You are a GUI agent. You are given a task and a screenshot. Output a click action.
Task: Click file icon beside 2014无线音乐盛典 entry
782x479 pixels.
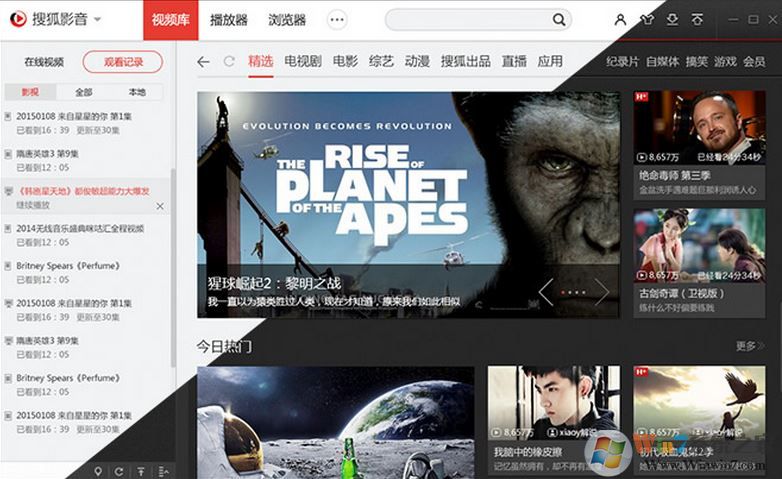point(7,229)
